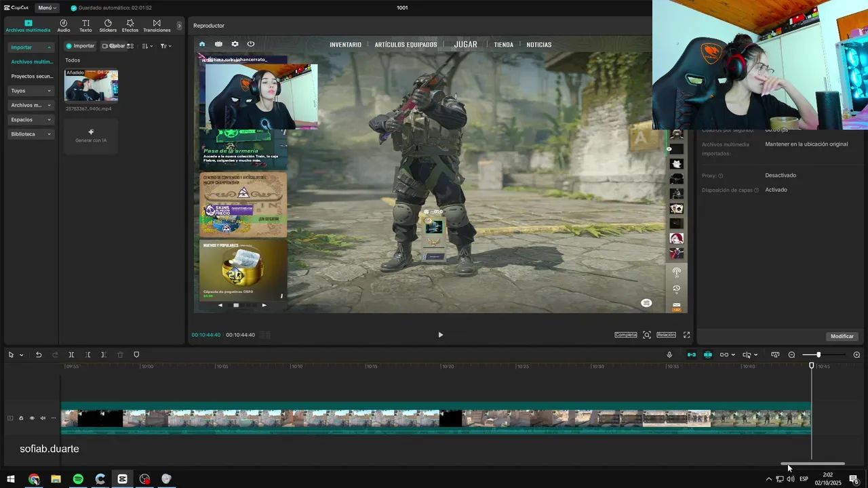Viewport: 868px width, 488px height.
Task: Open the Texto tab
Action: (x=85, y=26)
